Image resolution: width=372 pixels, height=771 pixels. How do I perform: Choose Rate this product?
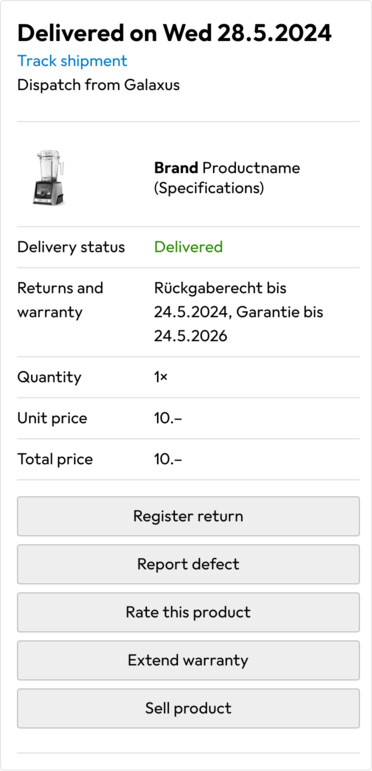coord(188,612)
